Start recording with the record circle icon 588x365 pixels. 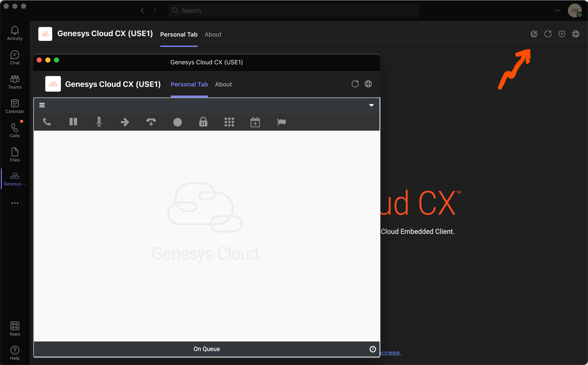(x=177, y=122)
